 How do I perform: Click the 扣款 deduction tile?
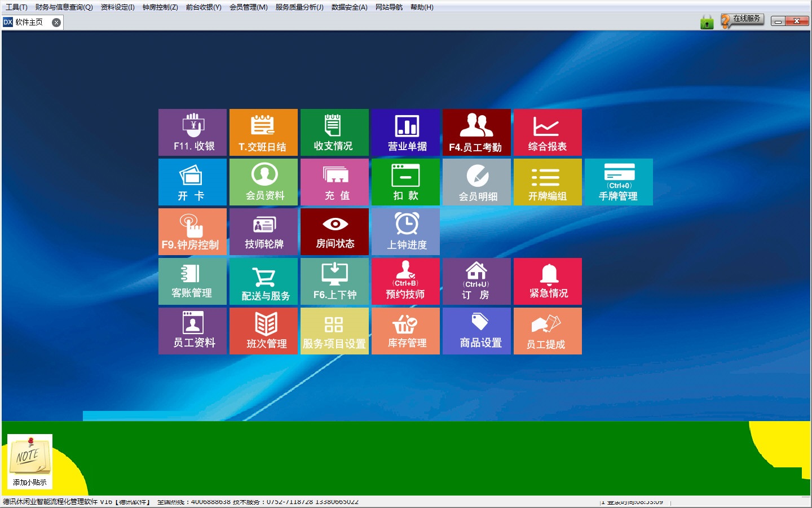tap(405, 182)
